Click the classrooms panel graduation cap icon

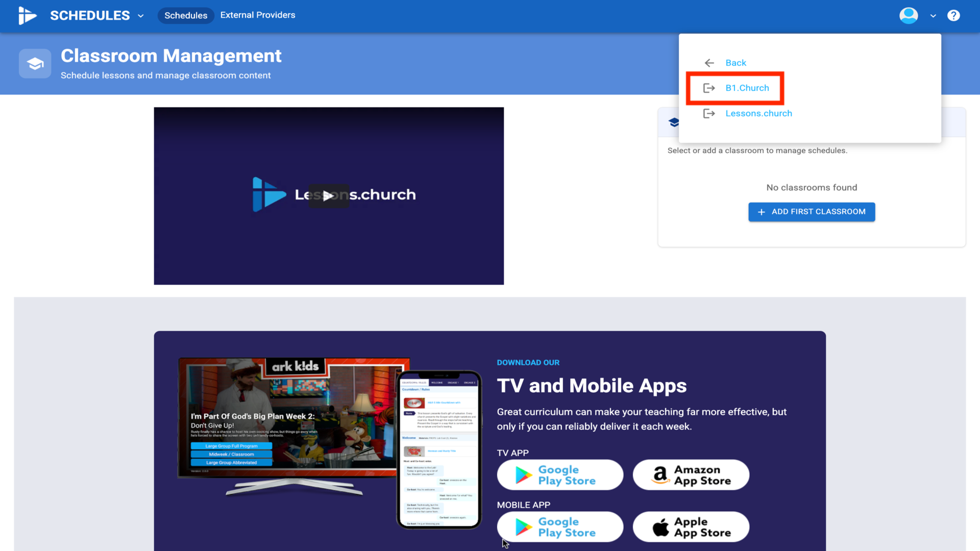pos(674,122)
